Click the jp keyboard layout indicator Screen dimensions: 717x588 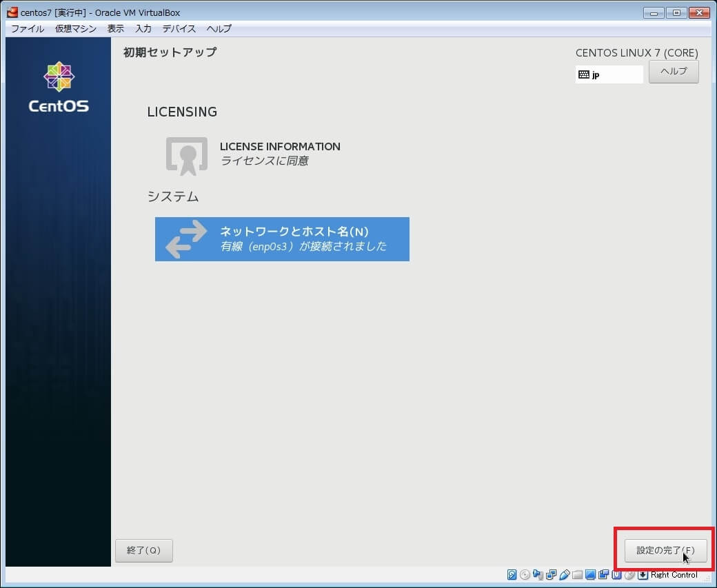coord(609,74)
